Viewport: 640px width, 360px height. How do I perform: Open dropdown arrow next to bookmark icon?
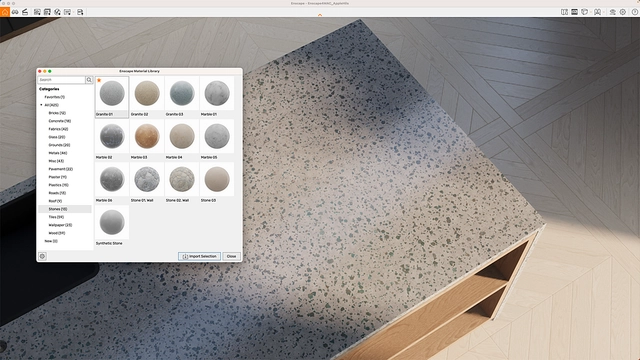coord(604,12)
